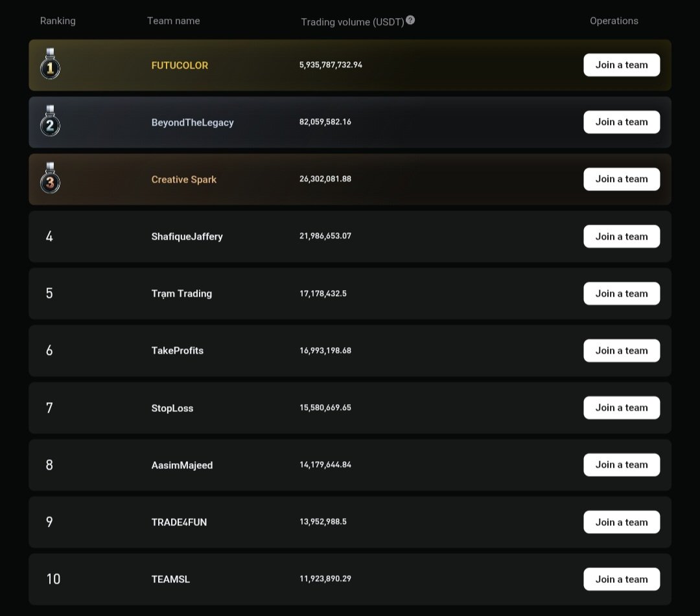The image size is (700, 616).
Task: Click the gold first-place medal icon
Action: click(x=50, y=63)
